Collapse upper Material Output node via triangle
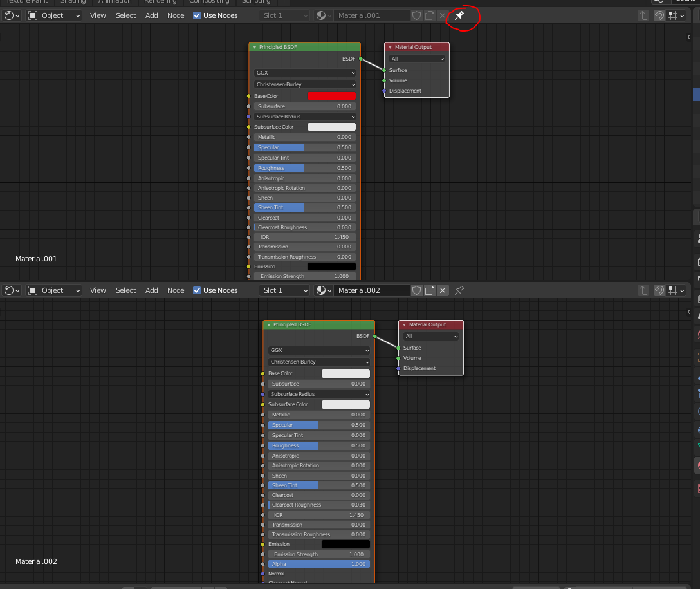Image resolution: width=700 pixels, height=589 pixels. pos(390,48)
